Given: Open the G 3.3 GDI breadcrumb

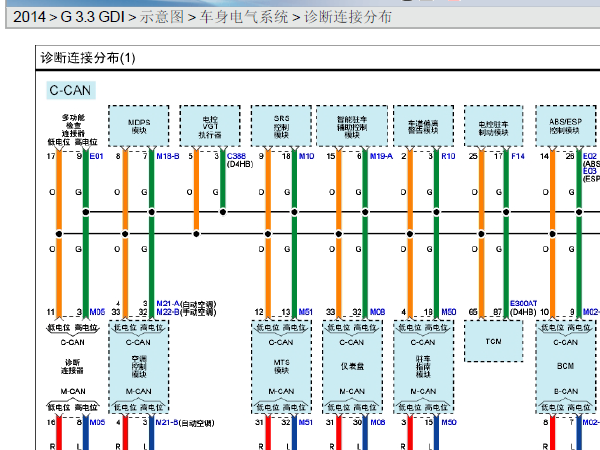Looking at the screenshot, I should click(x=93, y=17).
